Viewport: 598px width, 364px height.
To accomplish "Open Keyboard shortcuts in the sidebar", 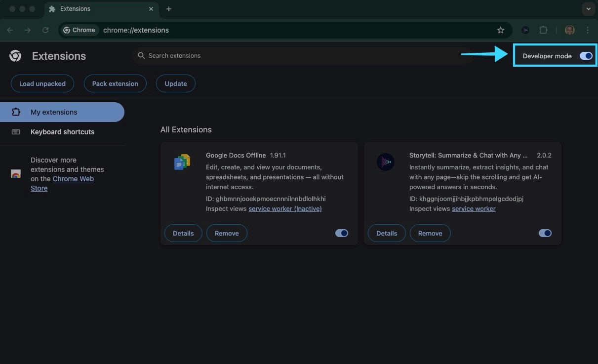I will [62, 132].
